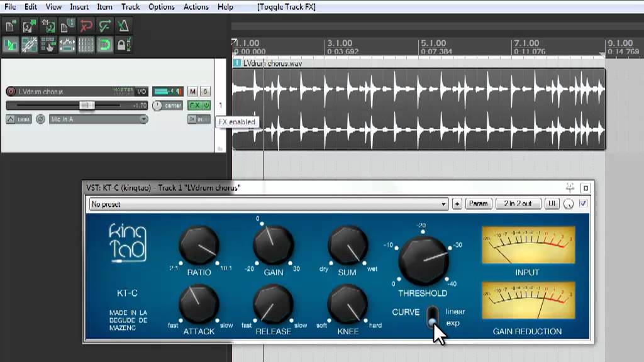This screenshot has width=644, height=362.
Task: Uncheck the plugin bypass checkbox
Action: click(583, 204)
